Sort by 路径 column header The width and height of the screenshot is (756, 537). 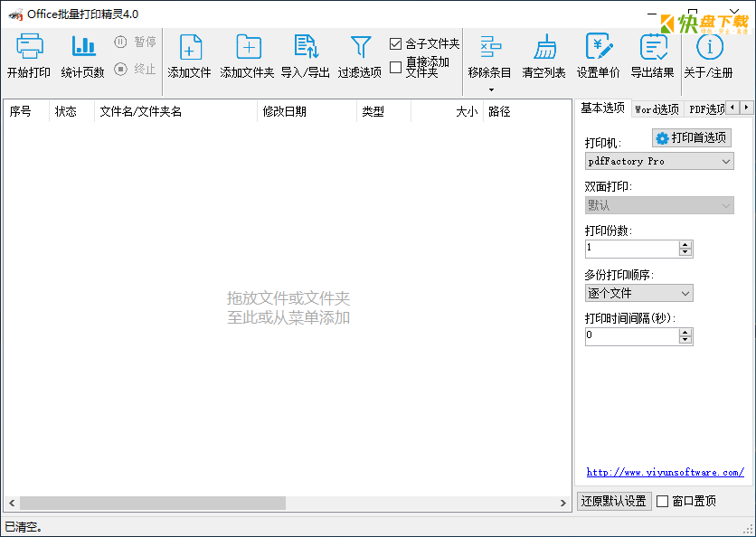click(x=527, y=112)
